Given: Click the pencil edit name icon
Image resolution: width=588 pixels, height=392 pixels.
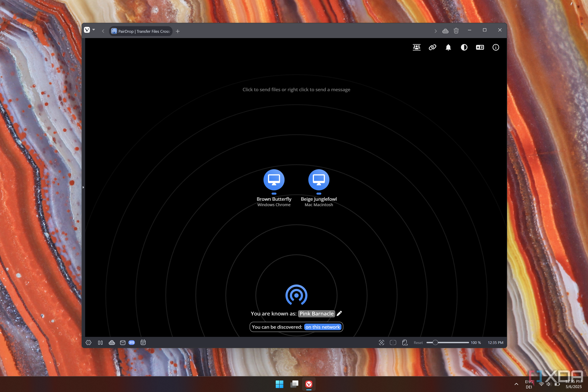Looking at the screenshot, I should pos(339,313).
